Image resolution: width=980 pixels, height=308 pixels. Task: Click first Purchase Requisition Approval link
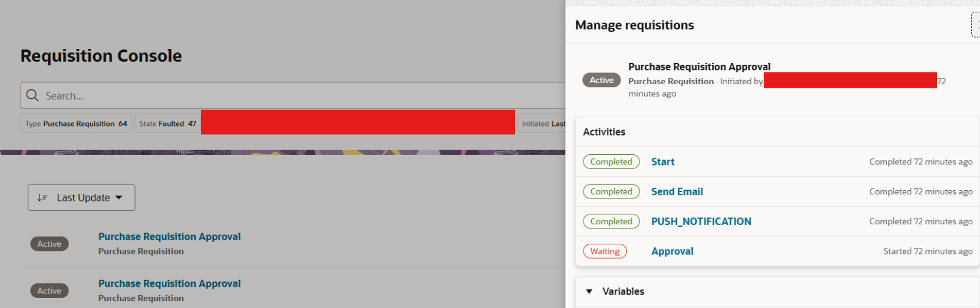coord(169,237)
